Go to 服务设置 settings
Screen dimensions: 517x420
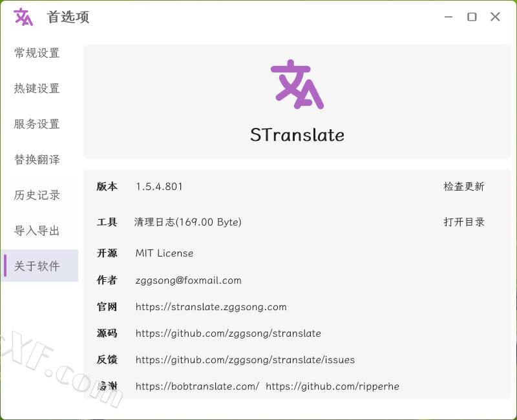tap(37, 124)
